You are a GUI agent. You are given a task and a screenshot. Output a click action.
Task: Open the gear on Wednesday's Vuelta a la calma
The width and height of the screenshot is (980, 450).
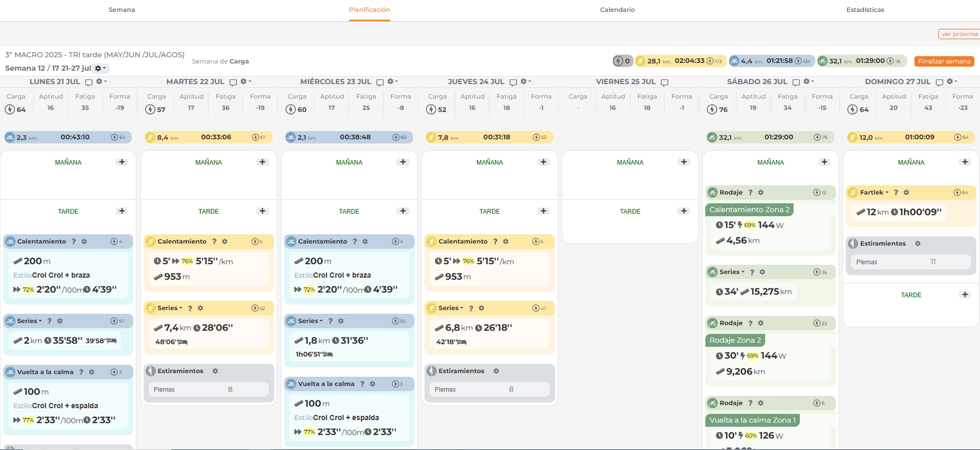pos(372,384)
